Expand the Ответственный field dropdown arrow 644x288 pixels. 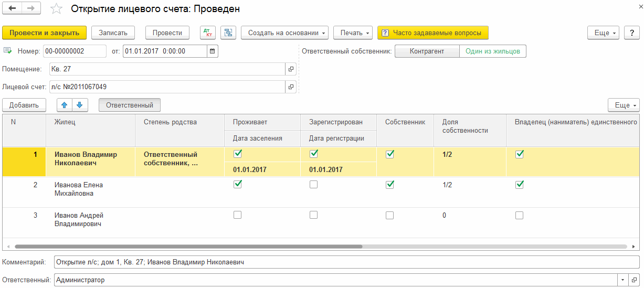tap(623, 280)
